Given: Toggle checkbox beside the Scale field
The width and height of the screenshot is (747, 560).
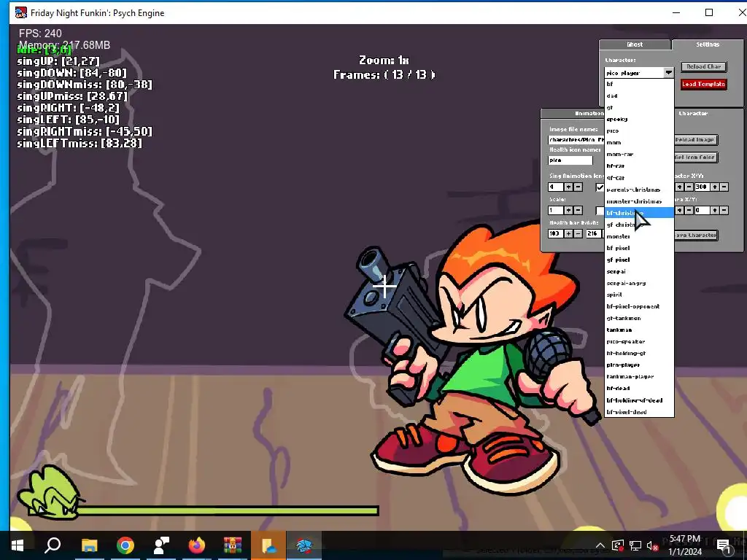Looking at the screenshot, I should click(x=600, y=211).
